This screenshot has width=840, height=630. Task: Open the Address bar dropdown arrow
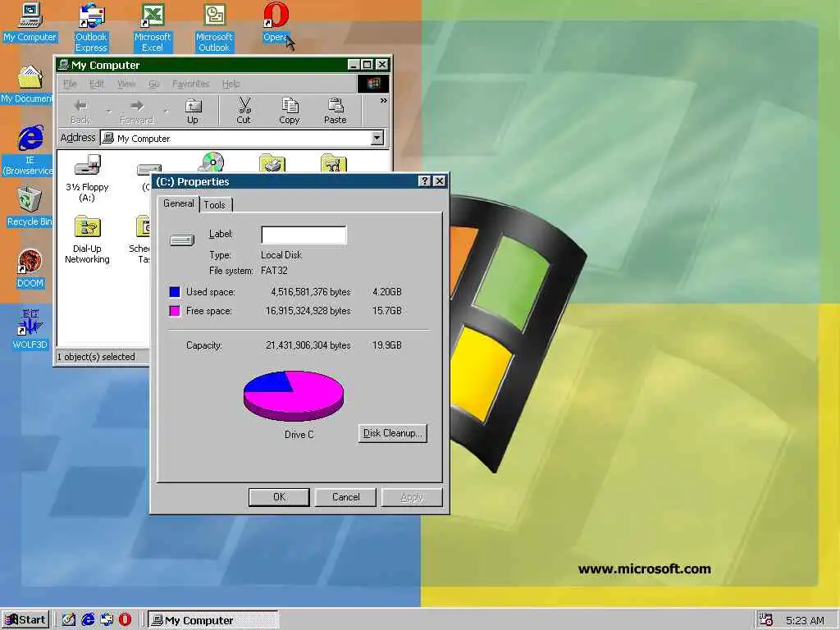[x=377, y=138]
